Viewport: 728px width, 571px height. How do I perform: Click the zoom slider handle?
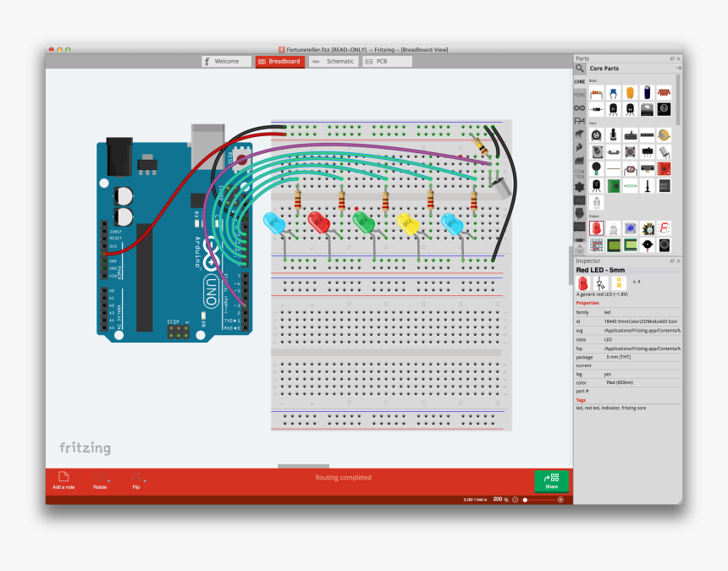click(525, 500)
